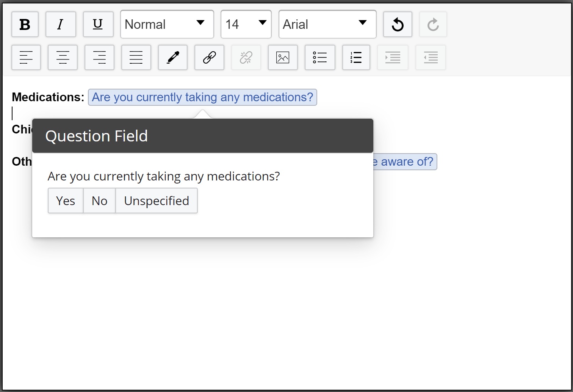This screenshot has width=573, height=392.
Task: Insert a hyperlink
Action: coord(209,58)
